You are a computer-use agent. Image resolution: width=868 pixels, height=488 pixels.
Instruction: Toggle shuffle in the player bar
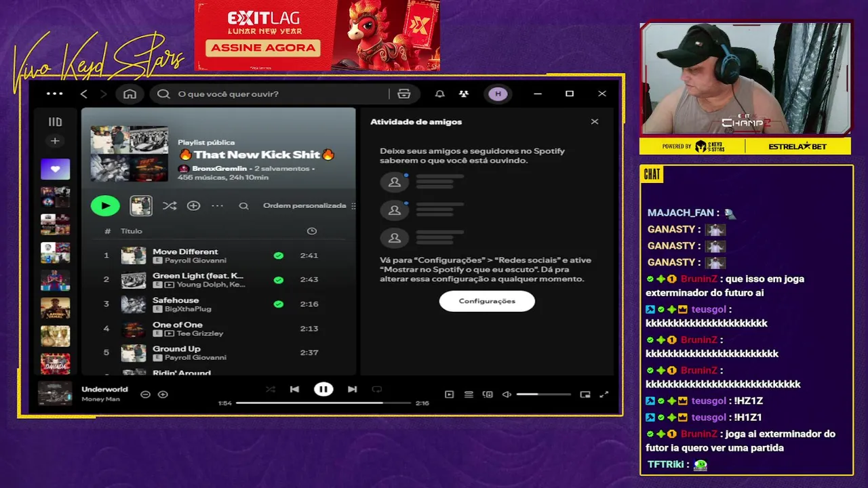[x=271, y=389]
